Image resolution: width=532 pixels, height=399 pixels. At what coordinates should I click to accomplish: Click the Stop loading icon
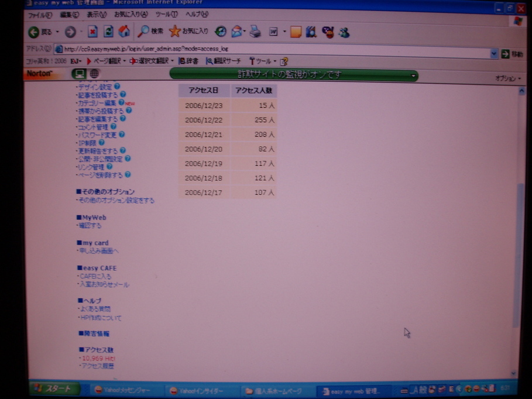pos(92,32)
